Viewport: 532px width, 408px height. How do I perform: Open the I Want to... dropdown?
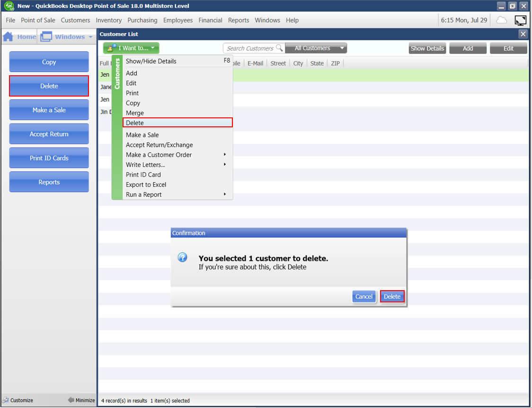coord(131,48)
